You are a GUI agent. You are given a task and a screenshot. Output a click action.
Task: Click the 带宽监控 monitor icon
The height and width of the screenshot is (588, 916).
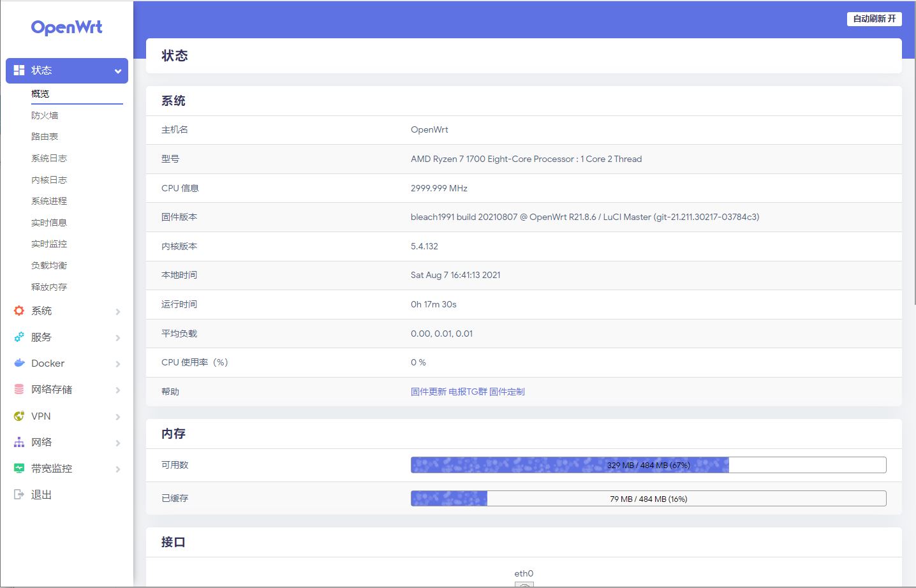coord(19,468)
